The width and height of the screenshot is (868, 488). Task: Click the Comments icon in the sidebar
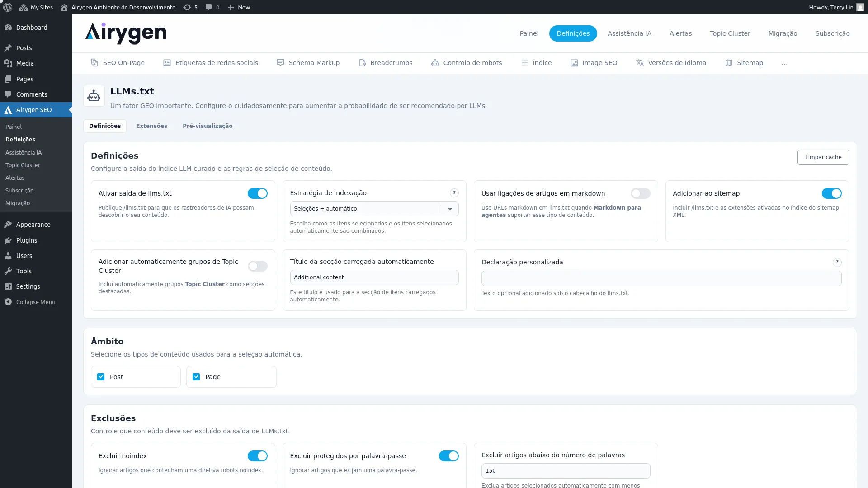coord(8,94)
